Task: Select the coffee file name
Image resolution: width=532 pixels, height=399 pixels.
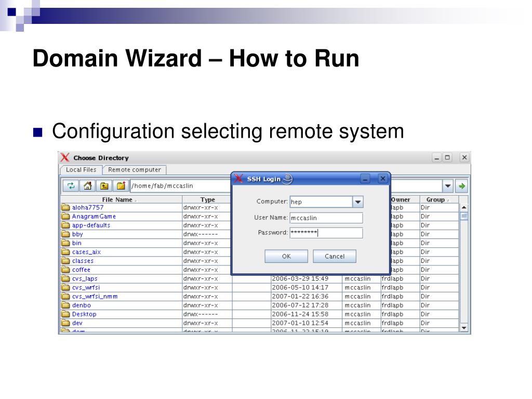Action: (81, 270)
